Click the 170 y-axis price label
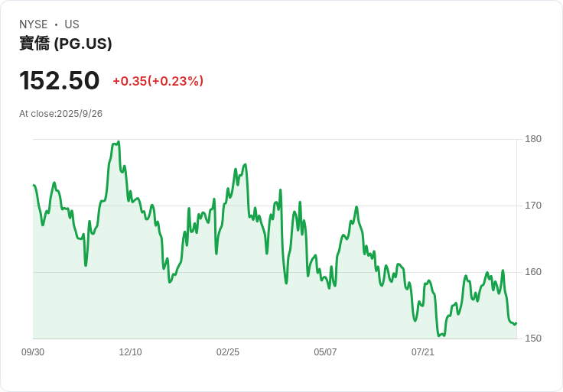This screenshot has height=392, width=563. point(533,206)
